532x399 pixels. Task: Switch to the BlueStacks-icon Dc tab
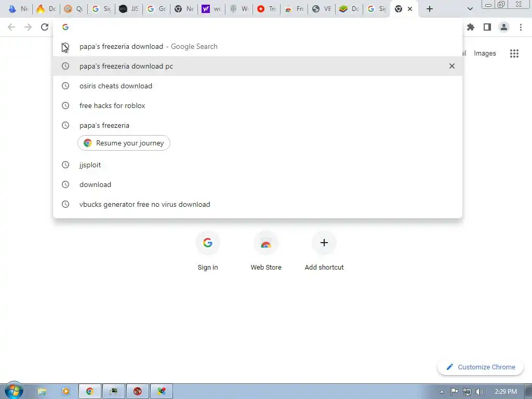pyautogui.click(x=349, y=9)
